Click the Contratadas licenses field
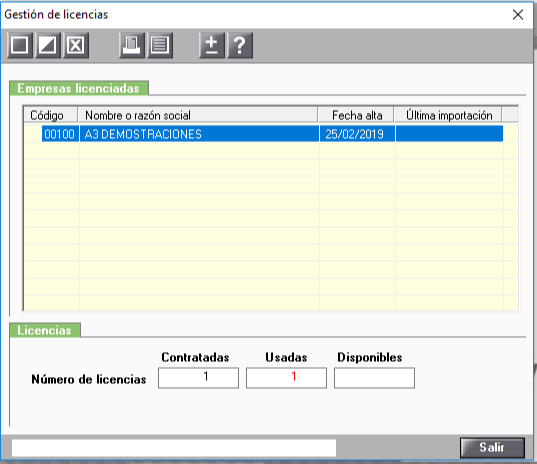Image resolution: width=537 pixels, height=464 pixels. (198, 378)
